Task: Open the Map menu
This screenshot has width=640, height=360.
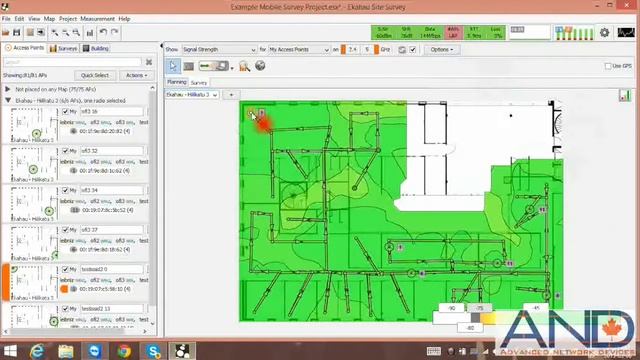Action: coord(49,19)
